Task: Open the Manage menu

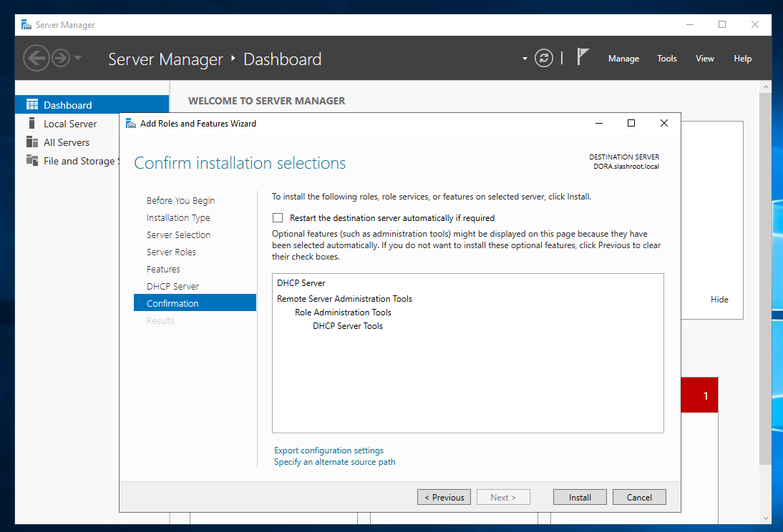Action: pyautogui.click(x=623, y=59)
